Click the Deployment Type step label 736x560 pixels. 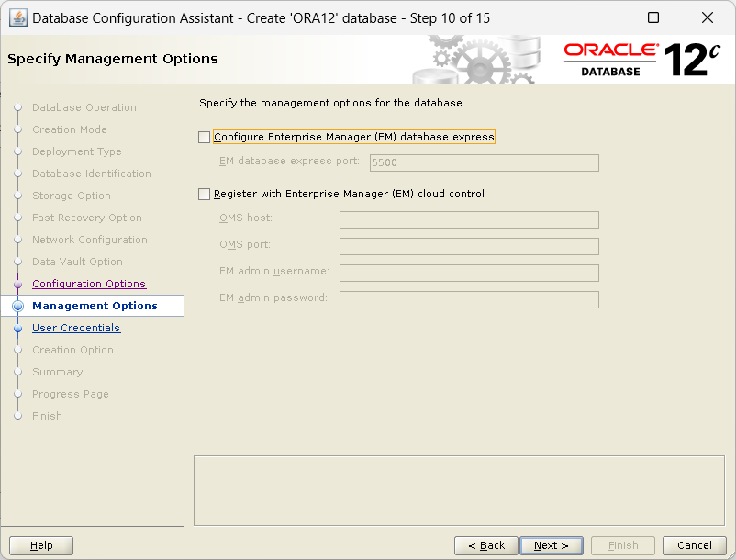click(x=77, y=151)
